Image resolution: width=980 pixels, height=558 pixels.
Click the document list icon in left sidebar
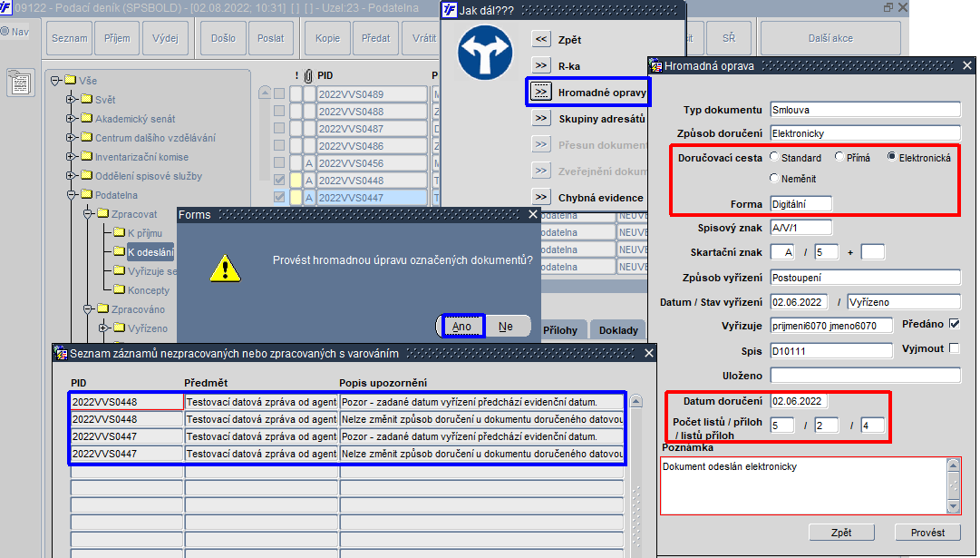click(21, 83)
